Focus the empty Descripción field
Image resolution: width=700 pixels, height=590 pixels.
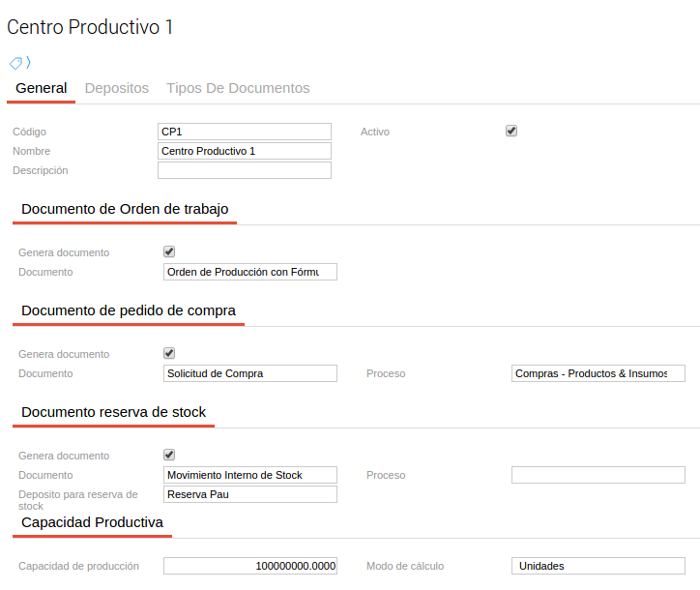(x=244, y=170)
